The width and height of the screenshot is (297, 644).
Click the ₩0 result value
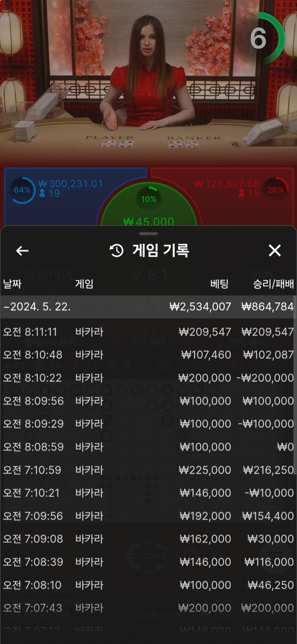pyautogui.click(x=285, y=447)
